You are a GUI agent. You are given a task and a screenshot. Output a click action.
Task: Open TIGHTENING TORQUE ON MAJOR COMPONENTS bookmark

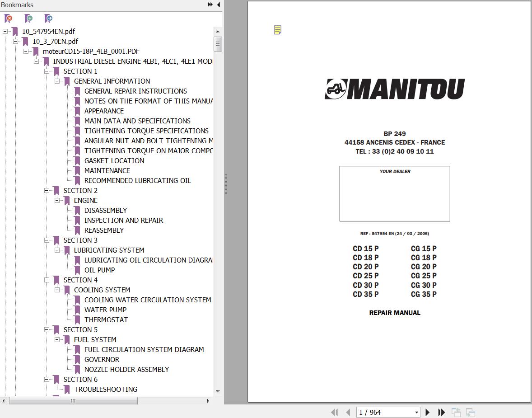(x=149, y=151)
